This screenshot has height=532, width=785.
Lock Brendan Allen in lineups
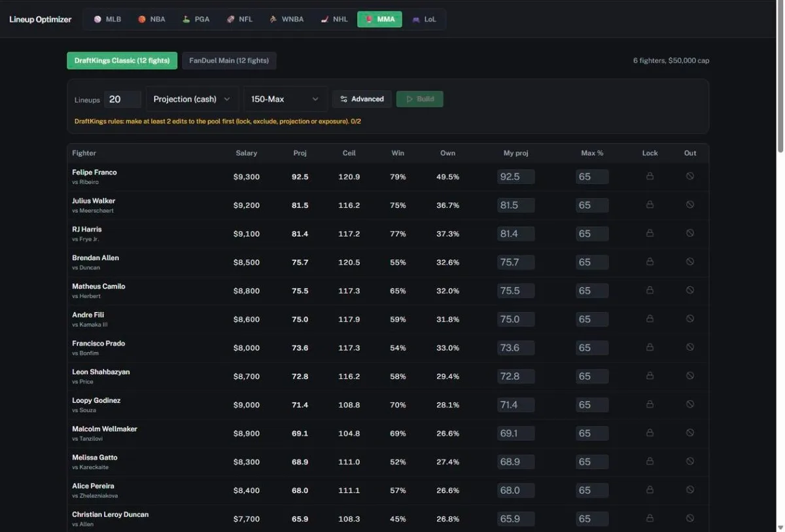[650, 262]
